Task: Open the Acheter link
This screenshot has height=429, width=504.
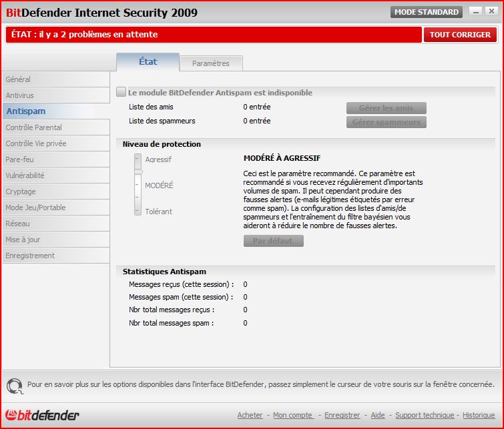Action: point(250,415)
